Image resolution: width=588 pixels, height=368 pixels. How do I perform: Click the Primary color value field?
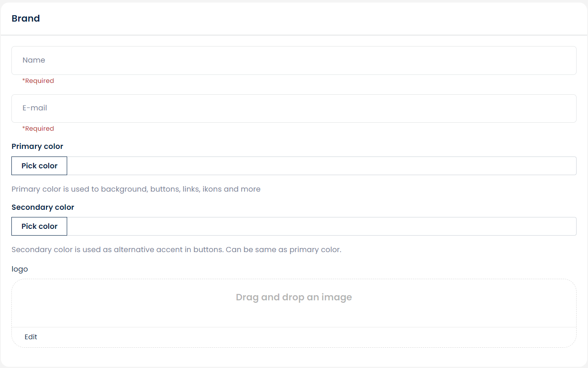(x=321, y=166)
